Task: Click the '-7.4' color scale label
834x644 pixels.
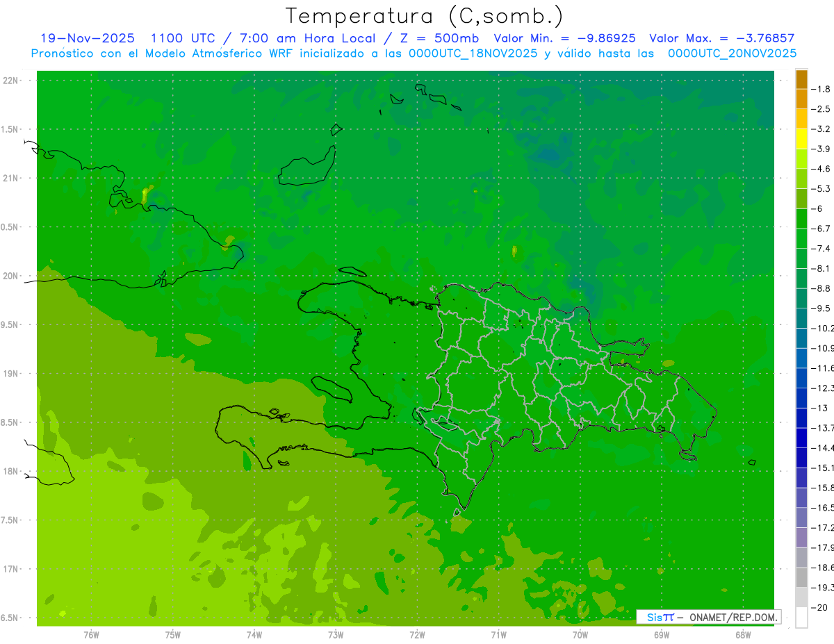Action: point(821,249)
